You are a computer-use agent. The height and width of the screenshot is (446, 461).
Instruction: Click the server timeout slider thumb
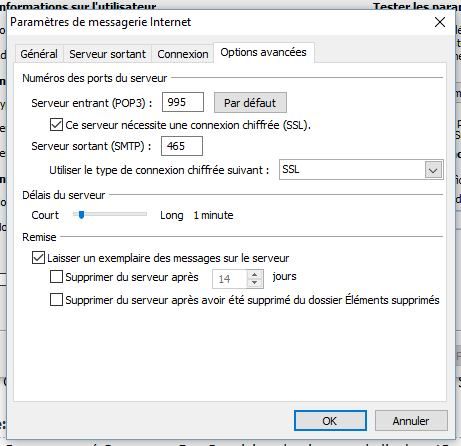81,215
